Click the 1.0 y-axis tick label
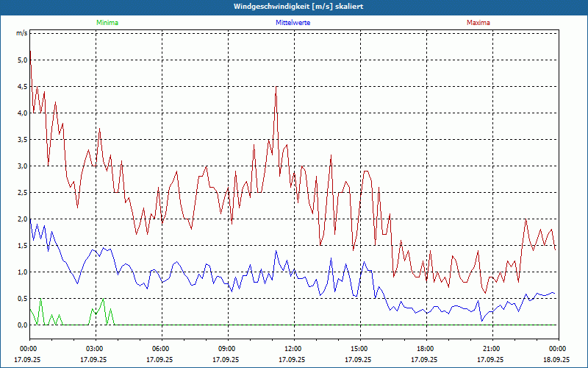 click(21, 272)
